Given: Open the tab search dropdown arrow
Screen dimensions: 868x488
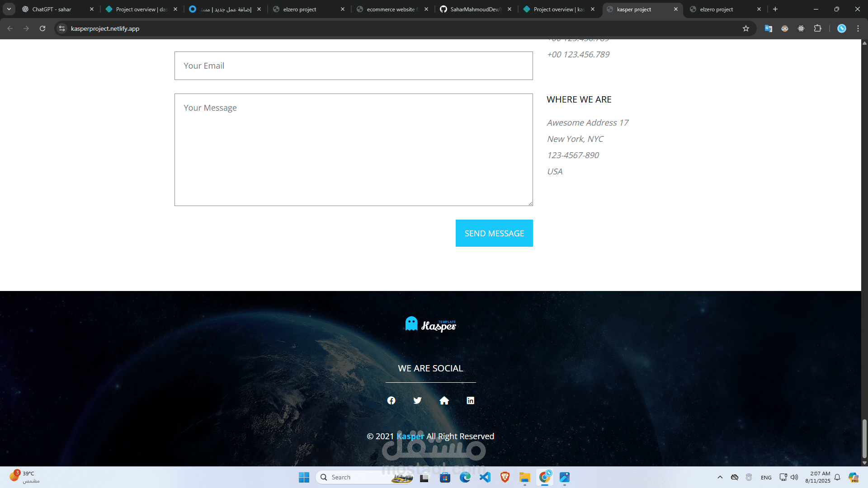Looking at the screenshot, I should (x=9, y=9).
